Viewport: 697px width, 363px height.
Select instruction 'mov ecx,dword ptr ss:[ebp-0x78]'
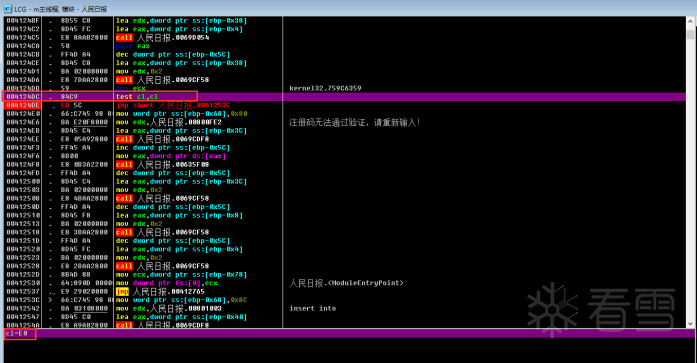pyautogui.click(x=181, y=275)
